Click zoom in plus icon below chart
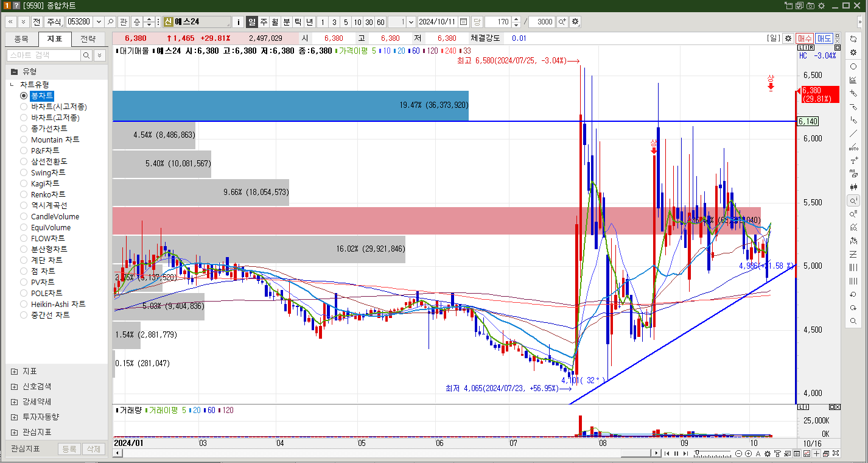Screen dimensions: 868x463 coord(748,453)
